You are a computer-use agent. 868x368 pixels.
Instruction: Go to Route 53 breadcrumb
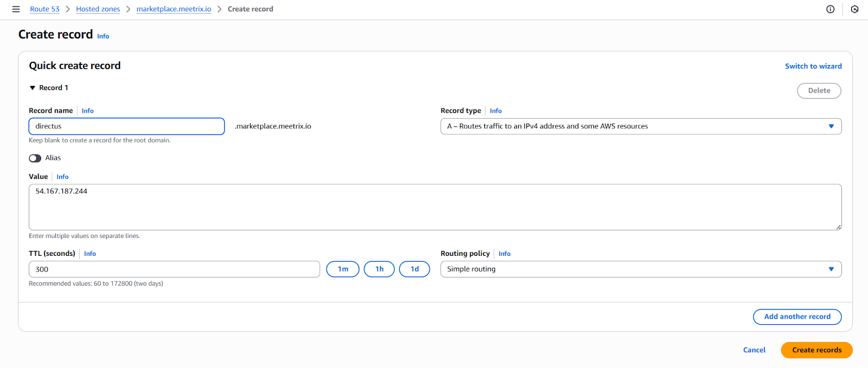(44, 9)
